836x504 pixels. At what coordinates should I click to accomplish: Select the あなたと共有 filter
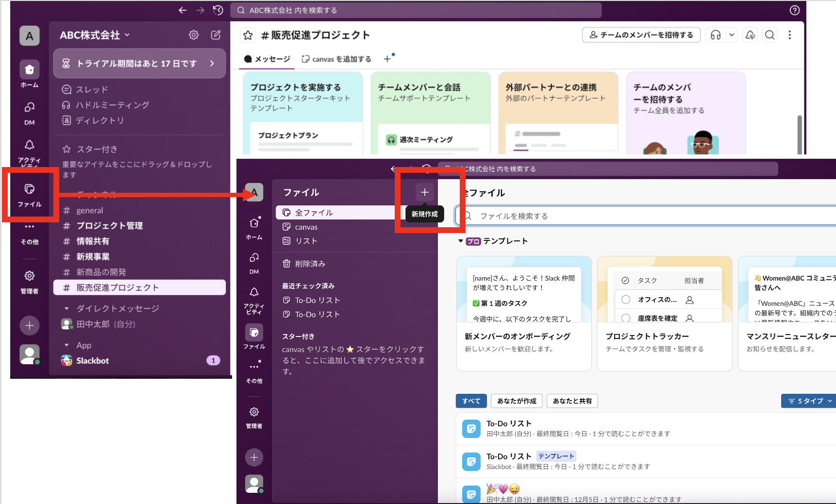(572, 401)
